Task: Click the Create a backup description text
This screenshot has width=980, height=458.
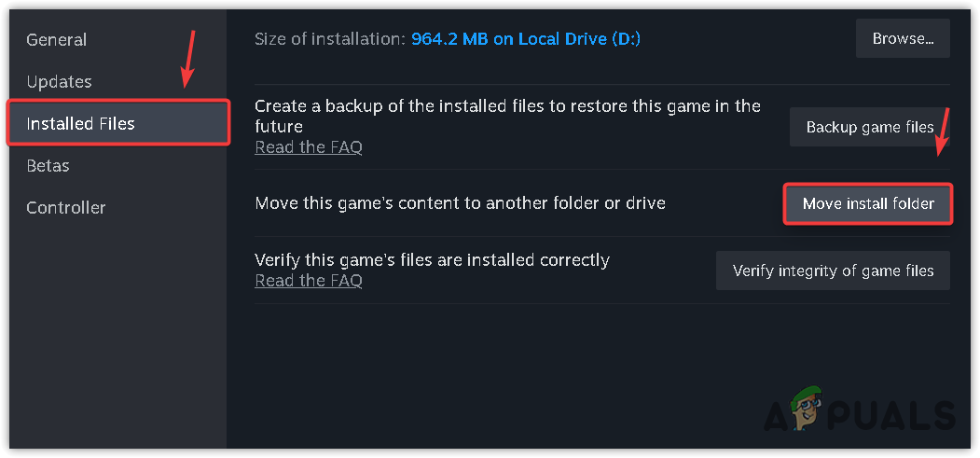Action: [507, 116]
